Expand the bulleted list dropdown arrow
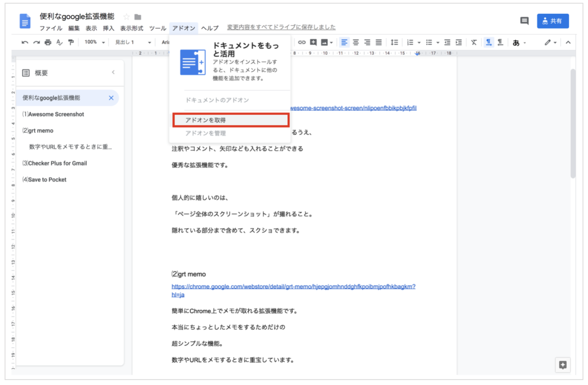This screenshot has width=588, height=385. [438, 43]
